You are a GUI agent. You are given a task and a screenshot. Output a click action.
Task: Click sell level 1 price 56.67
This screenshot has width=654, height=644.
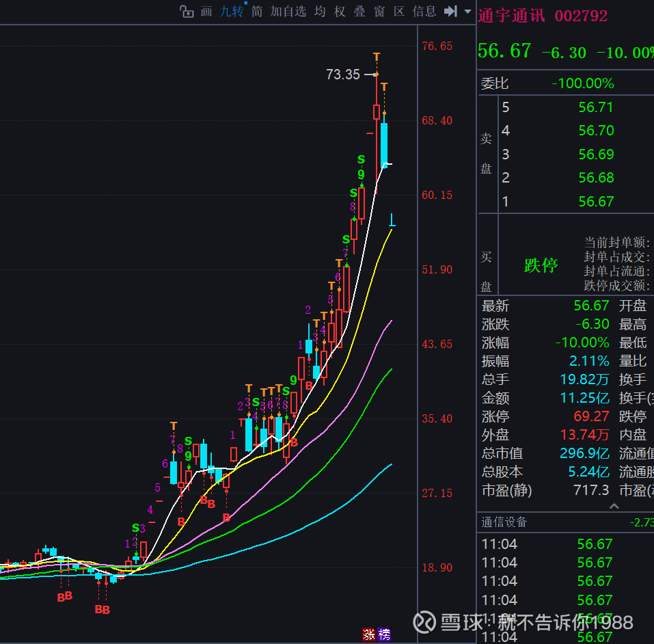click(x=596, y=202)
